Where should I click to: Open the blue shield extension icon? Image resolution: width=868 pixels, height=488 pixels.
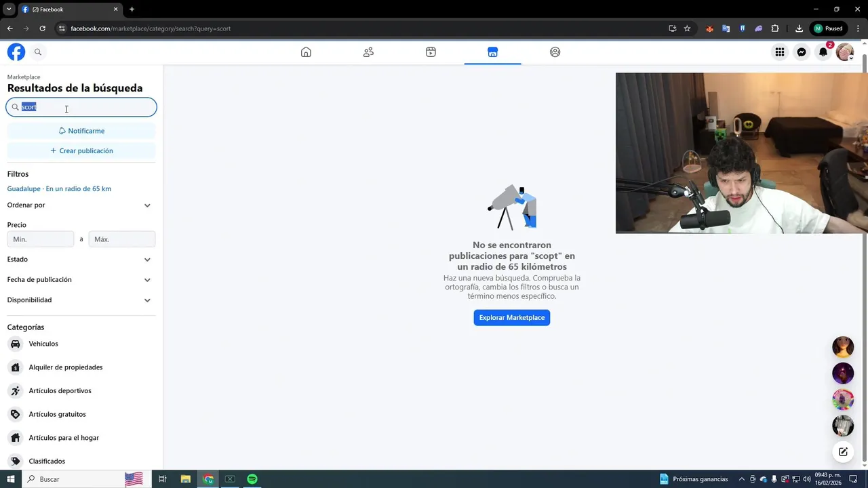click(743, 28)
